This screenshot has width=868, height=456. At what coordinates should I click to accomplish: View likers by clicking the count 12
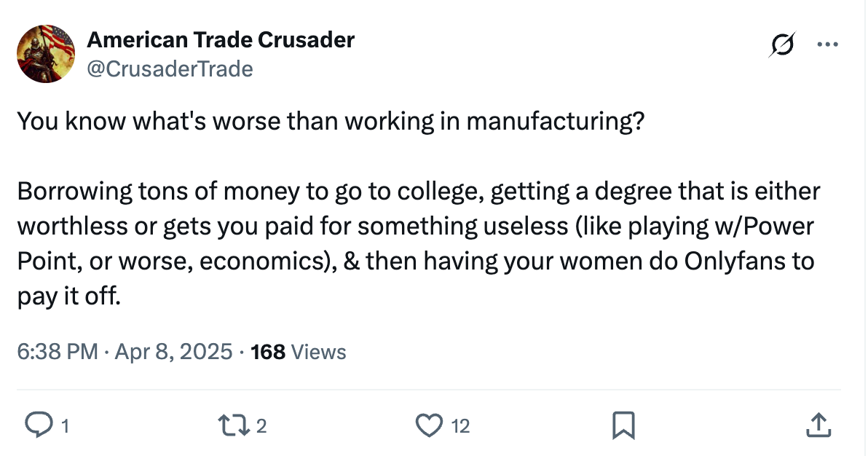pyautogui.click(x=459, y=425)
